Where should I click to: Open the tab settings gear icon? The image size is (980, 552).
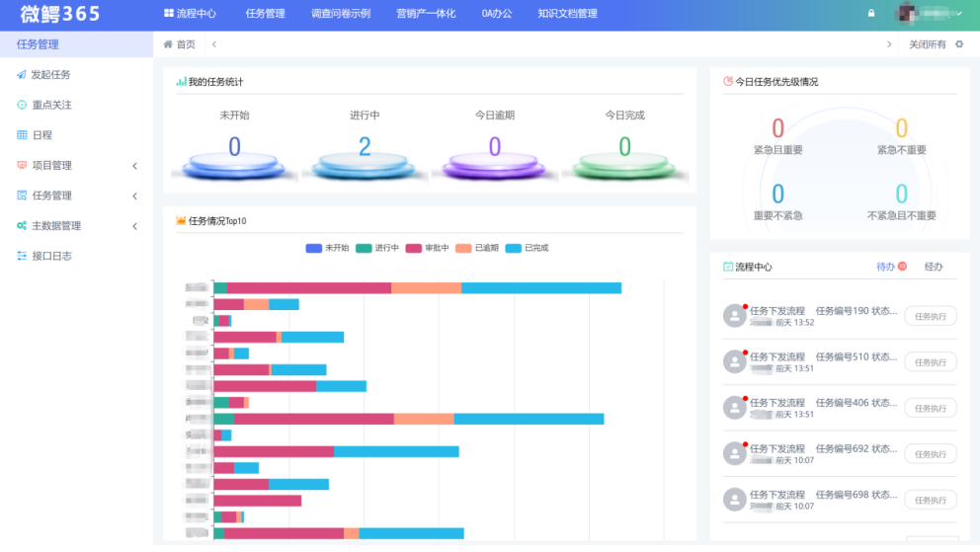click(x=959, y=44)
